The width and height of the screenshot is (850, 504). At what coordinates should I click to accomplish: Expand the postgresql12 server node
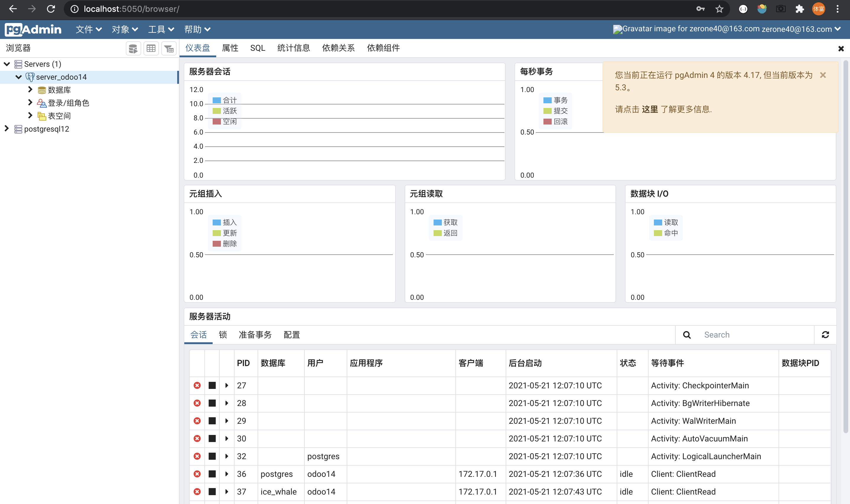click(6, 129)
